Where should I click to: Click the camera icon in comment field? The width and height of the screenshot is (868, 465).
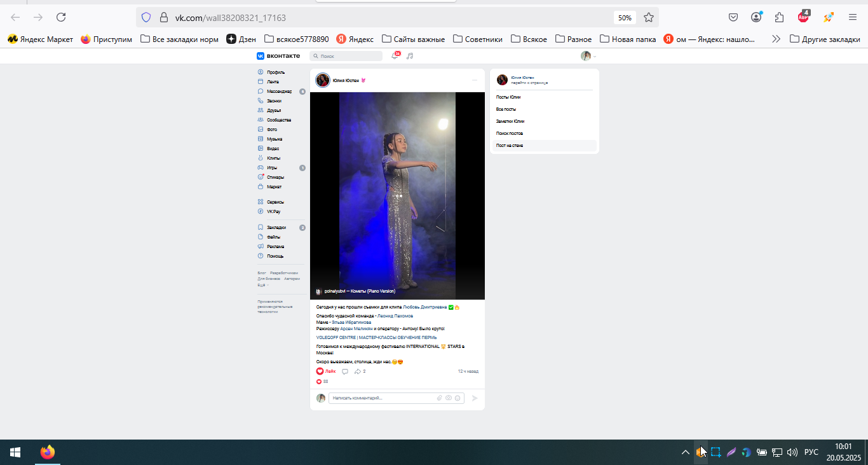pos(449,398)
